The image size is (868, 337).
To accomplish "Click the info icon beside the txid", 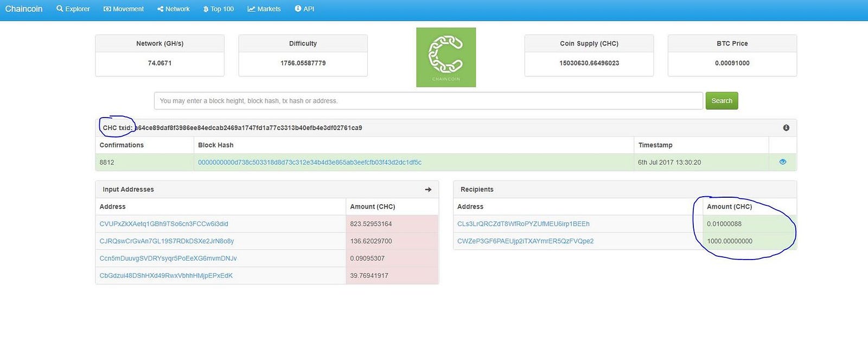I will pos(786,128).
